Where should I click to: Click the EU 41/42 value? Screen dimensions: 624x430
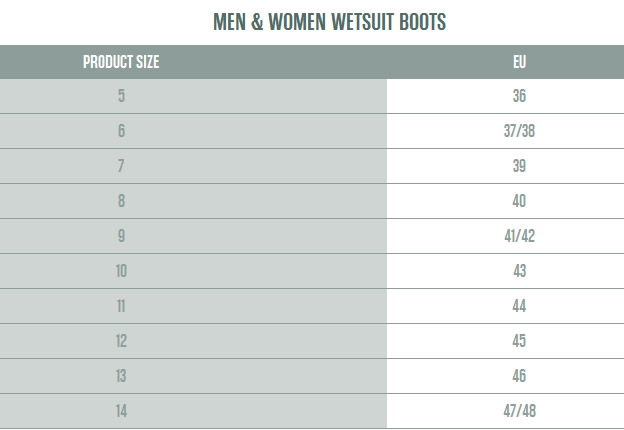tap(519, 236)
